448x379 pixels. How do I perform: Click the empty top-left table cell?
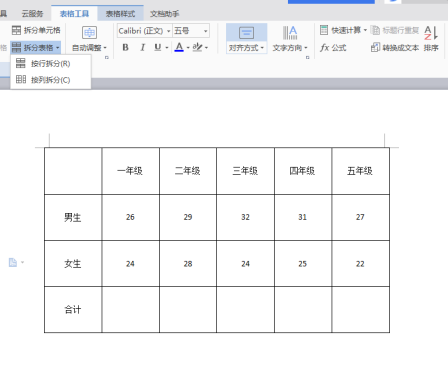pos(73,171)
